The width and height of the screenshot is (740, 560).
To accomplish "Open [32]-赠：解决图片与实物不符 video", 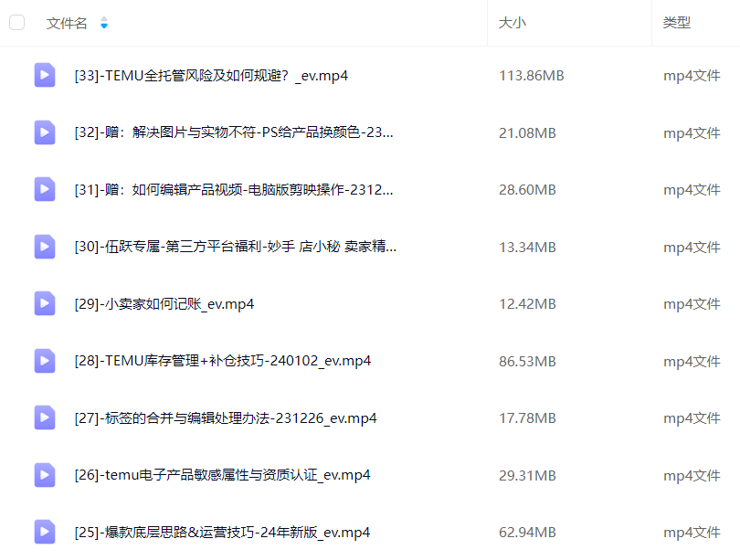I will pyautogui.click(x=234, y=132).
